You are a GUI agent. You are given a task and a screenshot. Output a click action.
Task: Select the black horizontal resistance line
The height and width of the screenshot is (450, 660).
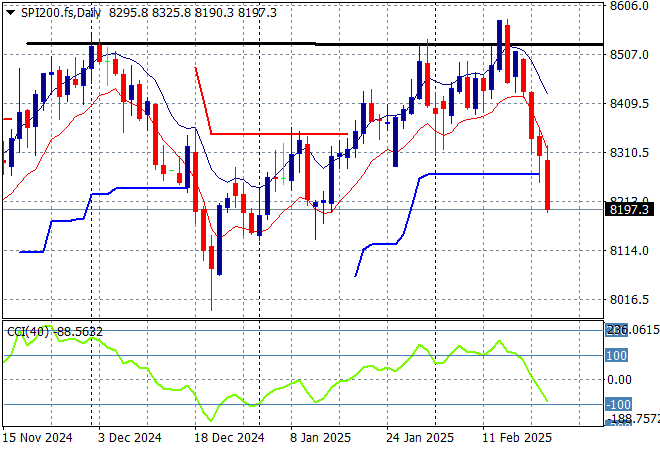tap(314, 44)
